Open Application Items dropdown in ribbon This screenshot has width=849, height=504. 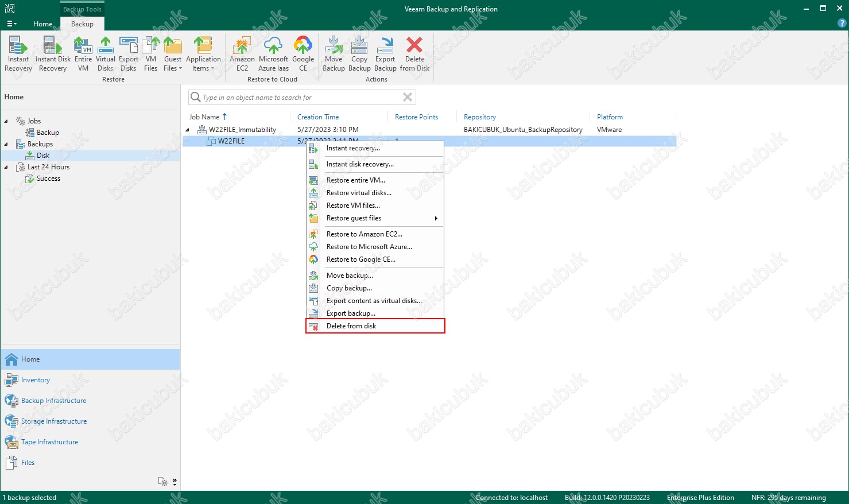(203, 54)
